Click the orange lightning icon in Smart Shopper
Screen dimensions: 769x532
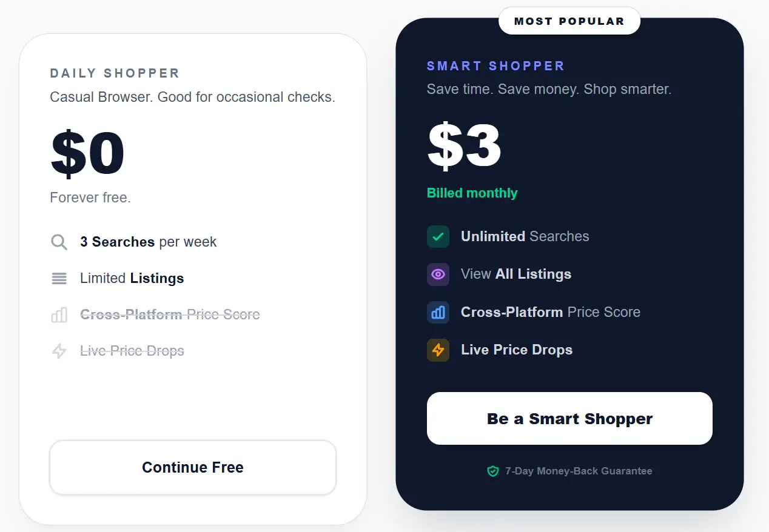(x=438, y=350)
